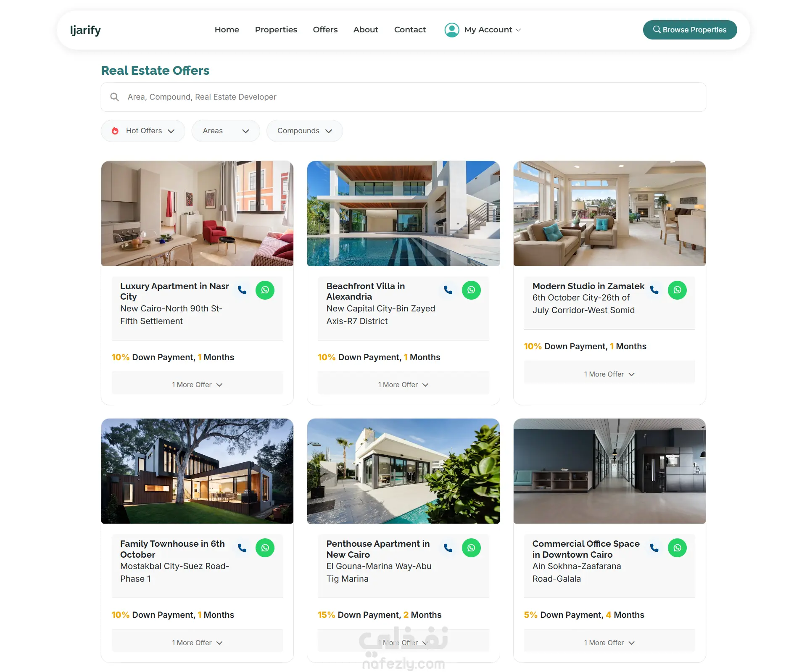The image size is (807, 672).
Task: Click the Ijarify logo link
Action: point(85,30)
